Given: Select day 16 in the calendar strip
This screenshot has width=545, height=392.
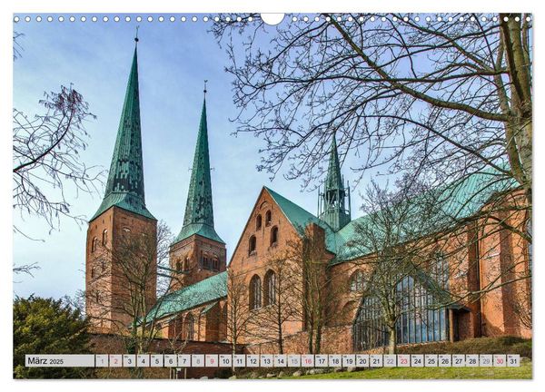Looking at the screenshot, I should tap(308, 361).
